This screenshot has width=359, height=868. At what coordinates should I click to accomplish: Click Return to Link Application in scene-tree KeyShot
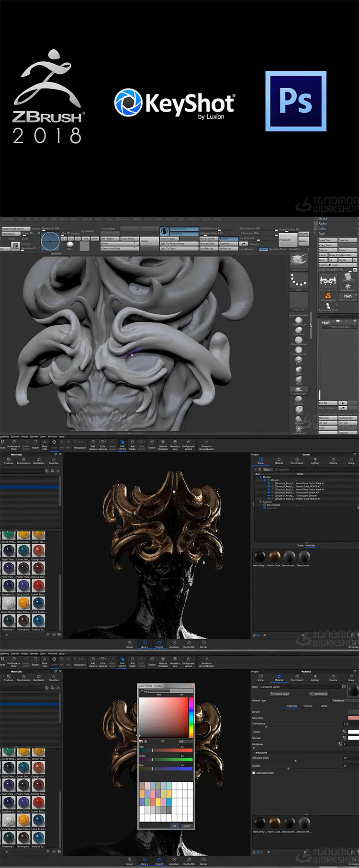click(x=206, y=445)
